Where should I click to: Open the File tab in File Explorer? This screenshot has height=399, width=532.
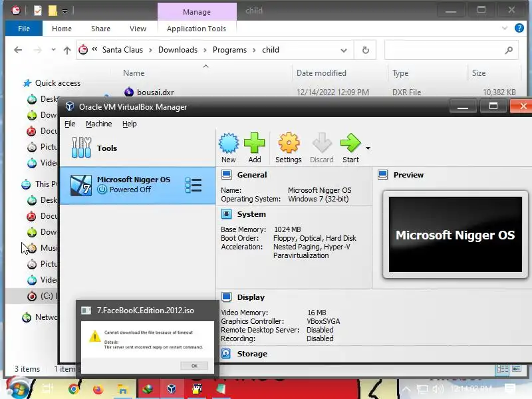[24, 29]
